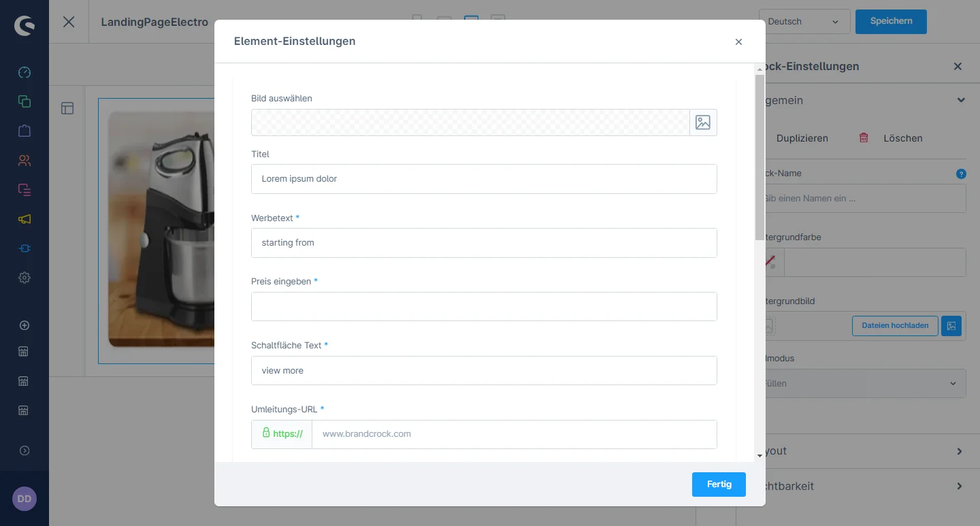Image resolution: width=980 pixels, height=526 pixels.
Task: Open media picker icon beside Bild auswählen
Action: 703,122
